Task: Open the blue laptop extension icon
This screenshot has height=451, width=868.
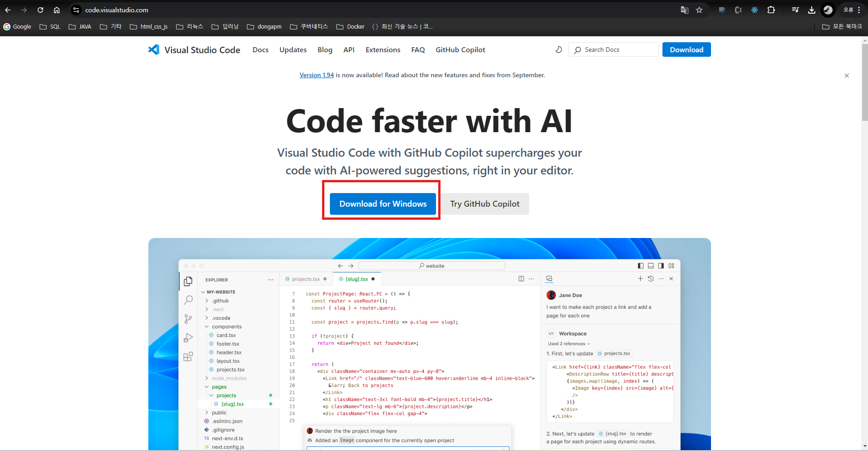Action: [x=722, y=10]
